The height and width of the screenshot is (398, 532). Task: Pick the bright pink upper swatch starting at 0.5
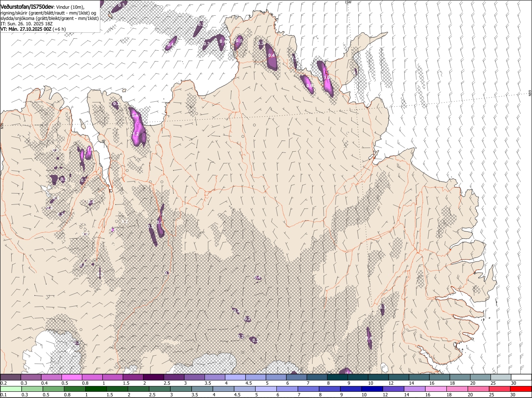[72, 377]
